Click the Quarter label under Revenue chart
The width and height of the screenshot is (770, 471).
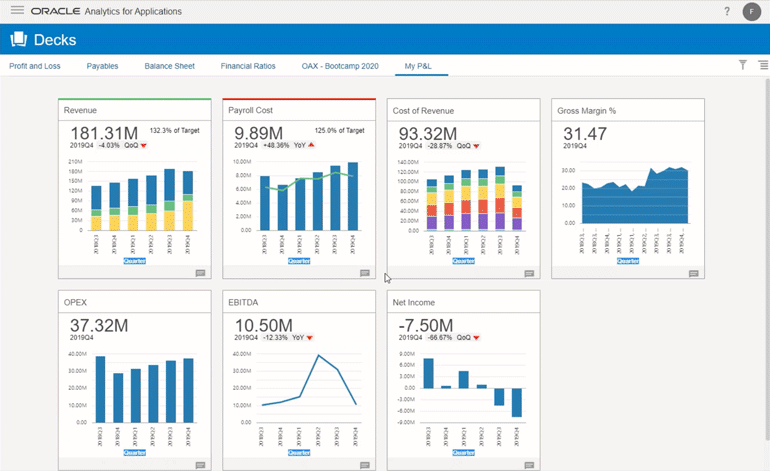[x=135, y=261]
